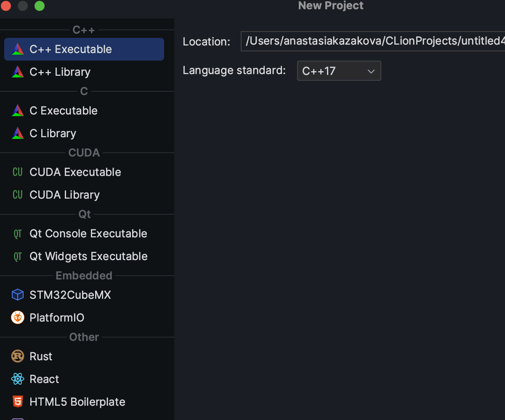Click the green maximize window button
The height and width of the screenshot is (420, 505).
40,6
